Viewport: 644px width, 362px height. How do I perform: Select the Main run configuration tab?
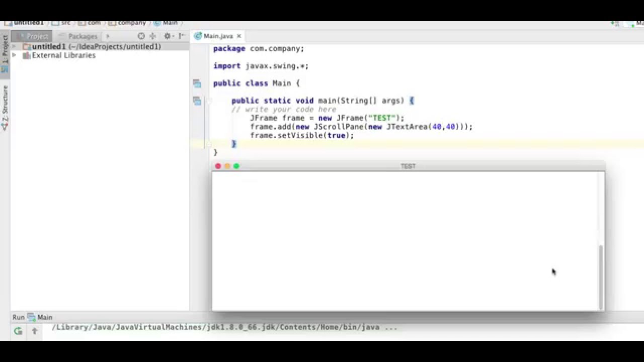[x=40, y=317]
